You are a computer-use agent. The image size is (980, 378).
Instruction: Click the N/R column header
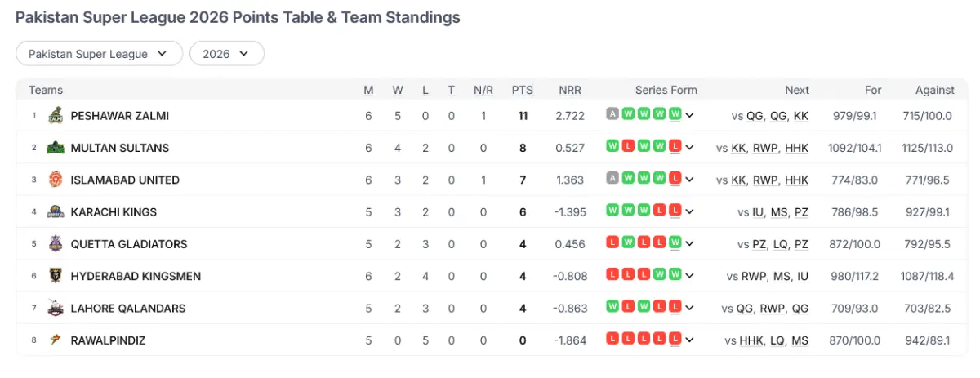(483, 91)
